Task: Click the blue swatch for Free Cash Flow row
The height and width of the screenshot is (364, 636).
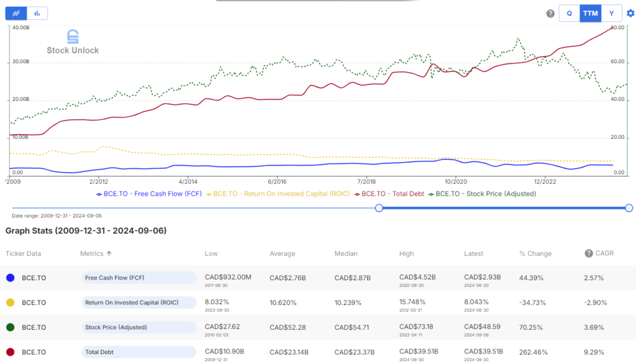Action: tap(11, 278)
